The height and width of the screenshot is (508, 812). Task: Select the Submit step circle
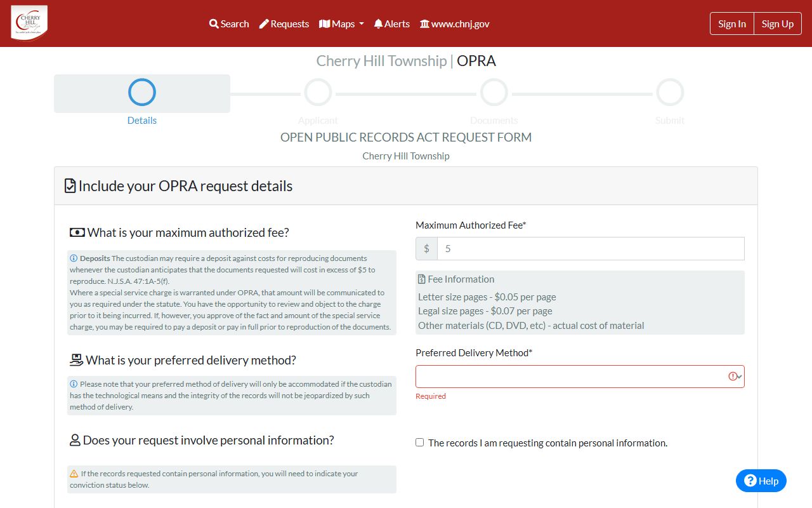[x=670, y=92]
